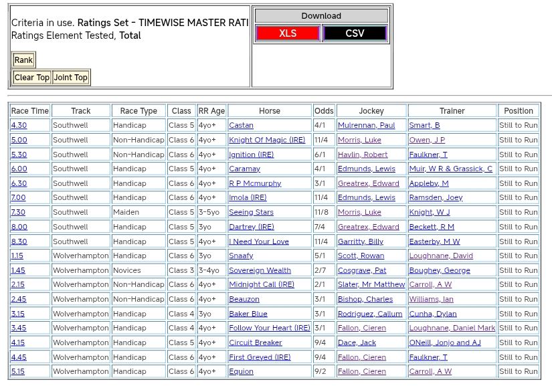Download ratings as XLS file
The width and height of the screenshot is (552, 392).
(x=288, y=33)
